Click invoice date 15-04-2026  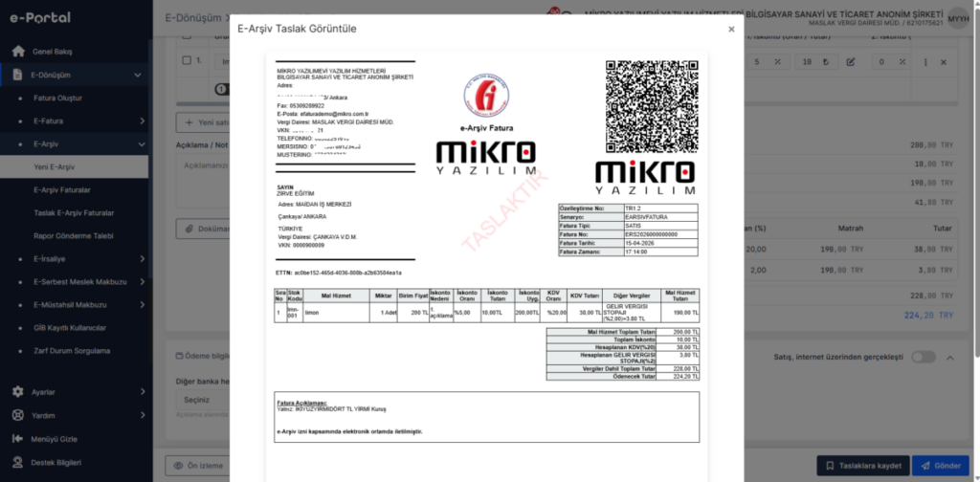pyautogui.click(x=639, y=243)
